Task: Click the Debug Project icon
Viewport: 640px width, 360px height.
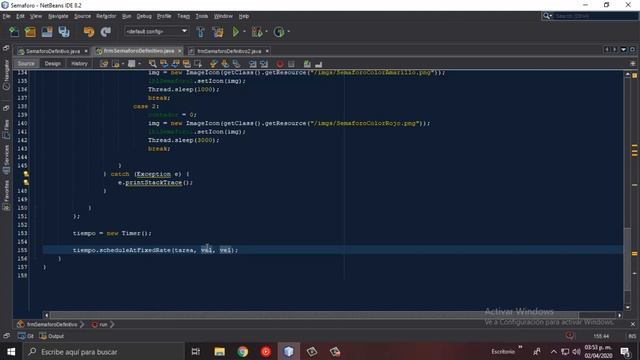Action: 257,32
